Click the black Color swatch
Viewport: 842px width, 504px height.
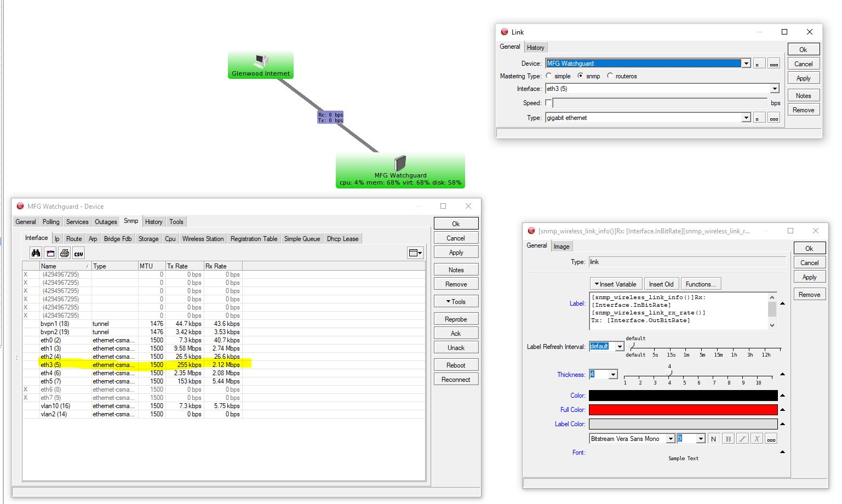point(683,396)
